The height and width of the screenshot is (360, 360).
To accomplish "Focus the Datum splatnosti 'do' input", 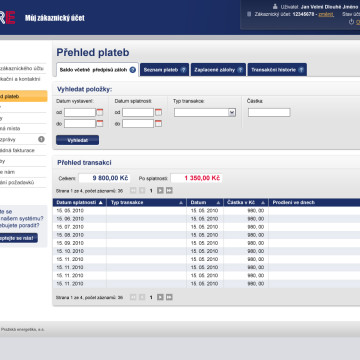I will (138, 124).
